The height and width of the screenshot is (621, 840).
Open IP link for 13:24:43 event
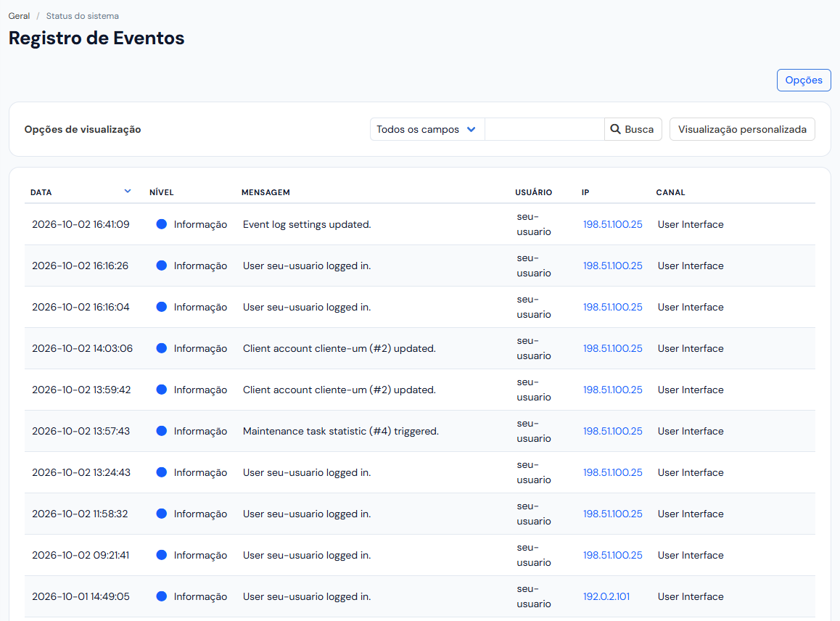click(612, 472)
